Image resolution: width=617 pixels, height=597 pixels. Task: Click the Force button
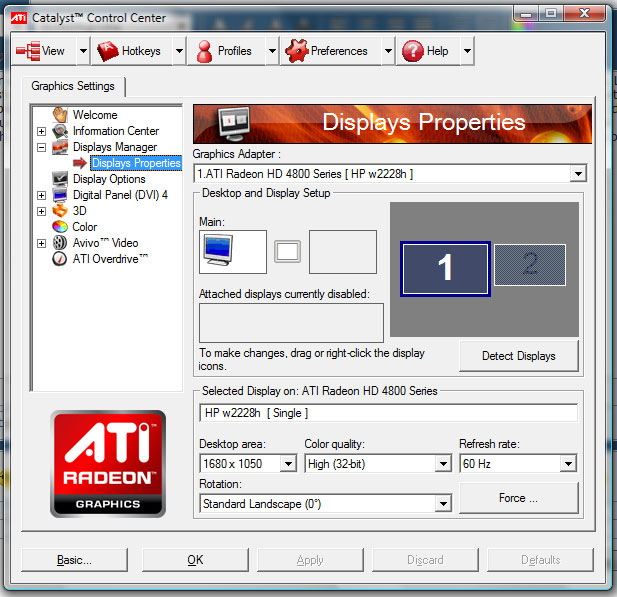pos(518,497)
